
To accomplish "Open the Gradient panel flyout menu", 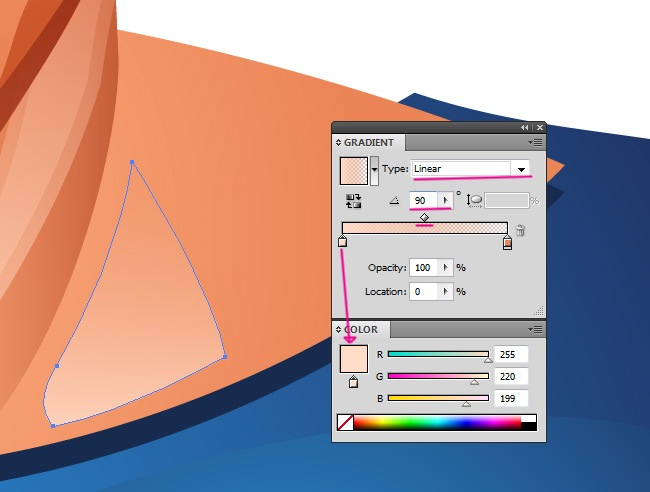I will tap(535, 143).
